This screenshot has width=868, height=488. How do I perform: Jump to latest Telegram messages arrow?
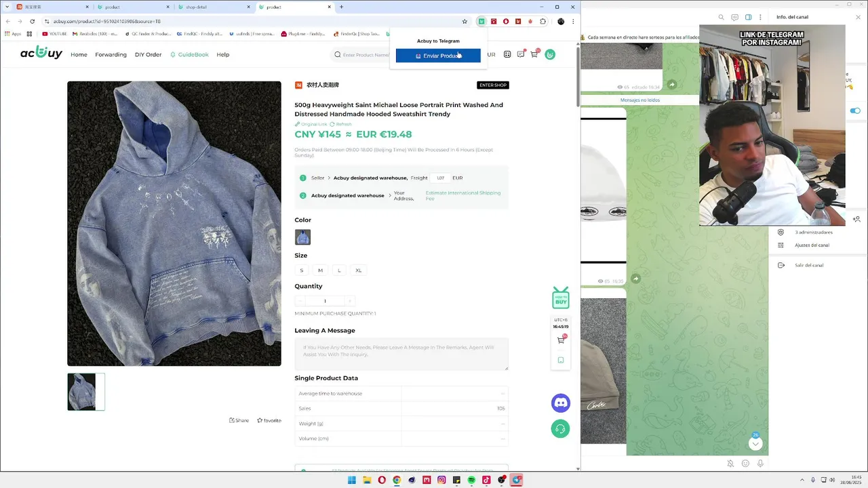(x=755, y=444)
